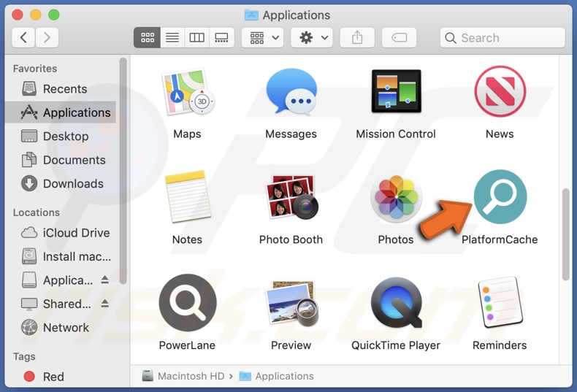The width and height of the screenshot is (577, 392).
Task: Switch to column view
Action: click(197, 37)
